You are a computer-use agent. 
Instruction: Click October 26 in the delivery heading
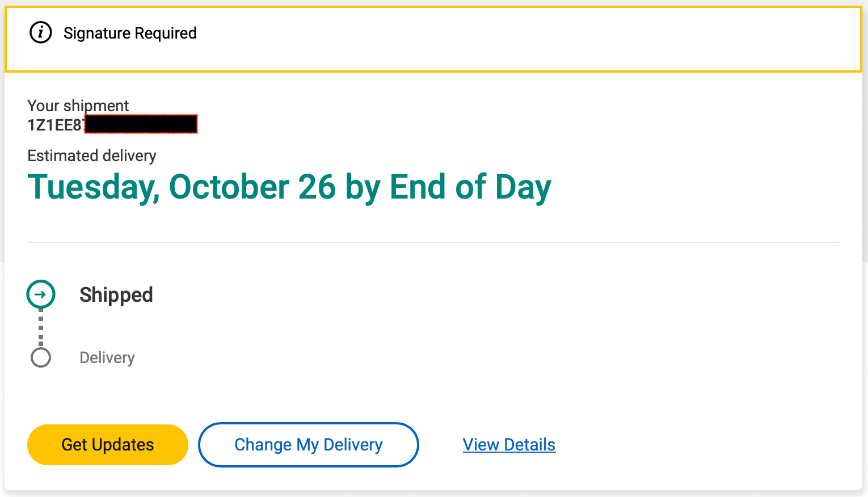(x=252, y=187)
